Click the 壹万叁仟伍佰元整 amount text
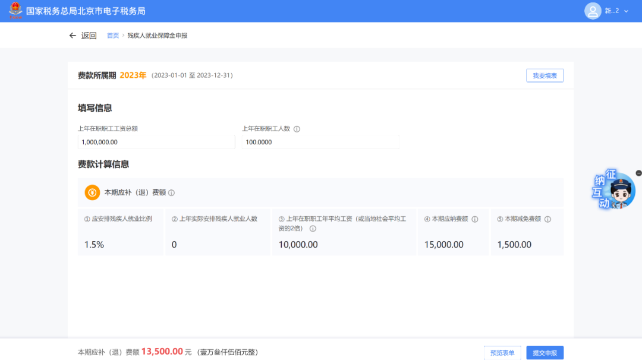Screen dimensions: 642x364 point(227,352)
